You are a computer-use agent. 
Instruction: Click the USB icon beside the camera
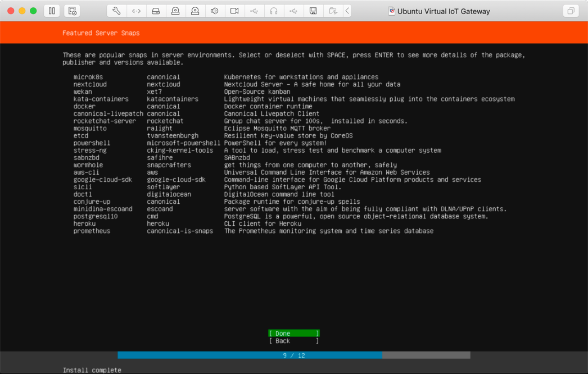(x=254, y=11)
